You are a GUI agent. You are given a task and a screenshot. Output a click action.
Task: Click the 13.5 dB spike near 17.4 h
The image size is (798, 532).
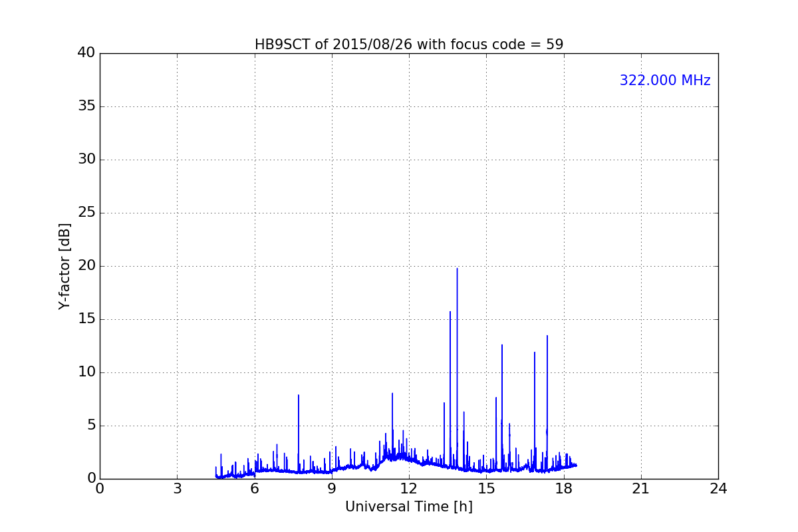pos(547,336)
